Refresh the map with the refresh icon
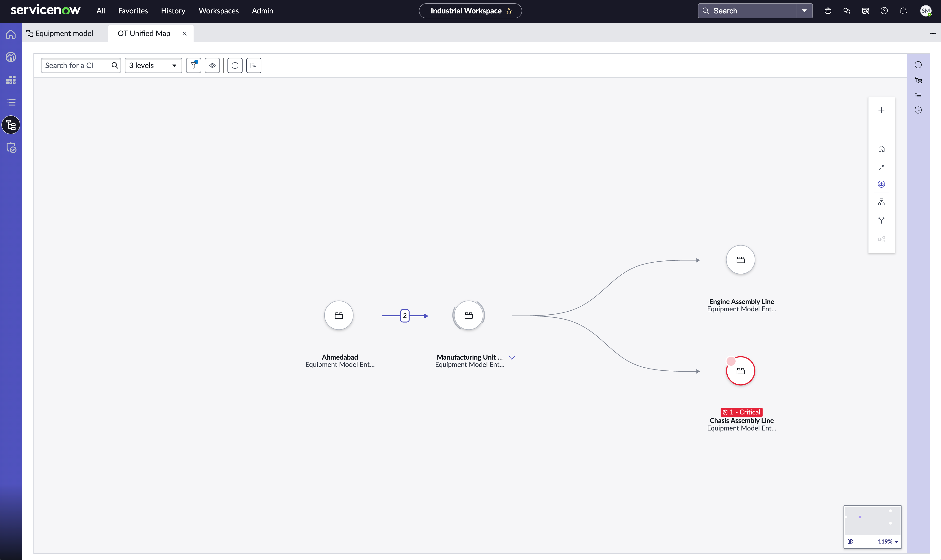Screen dimensions: 941x560 (235, 65)
